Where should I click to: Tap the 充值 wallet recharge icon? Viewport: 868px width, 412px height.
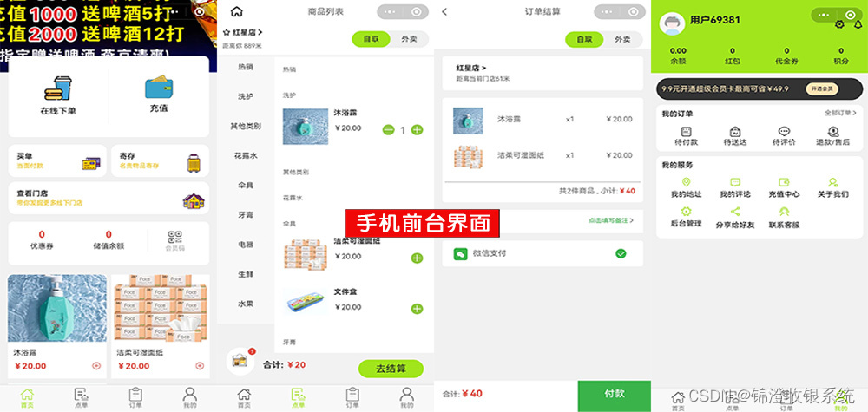coord(158,87)
